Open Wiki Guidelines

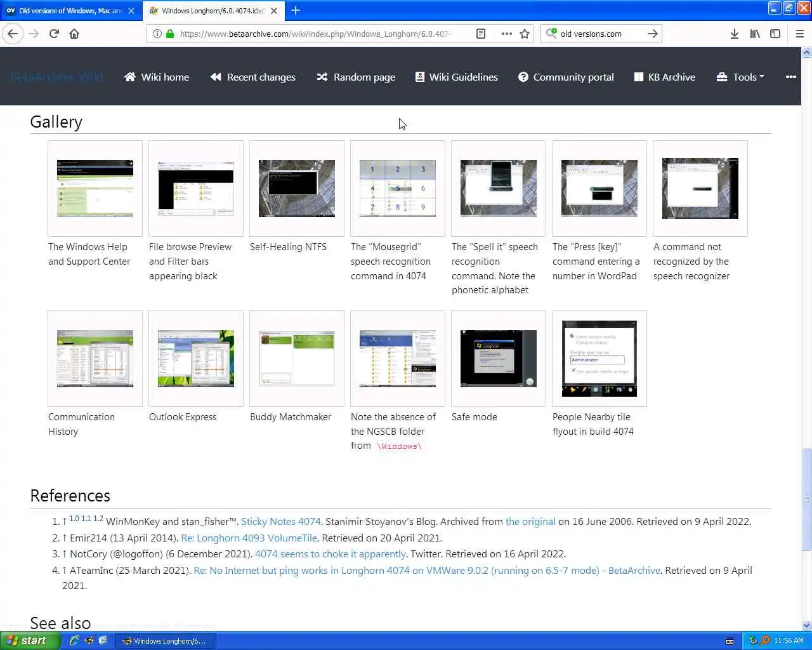click(456, 77)
